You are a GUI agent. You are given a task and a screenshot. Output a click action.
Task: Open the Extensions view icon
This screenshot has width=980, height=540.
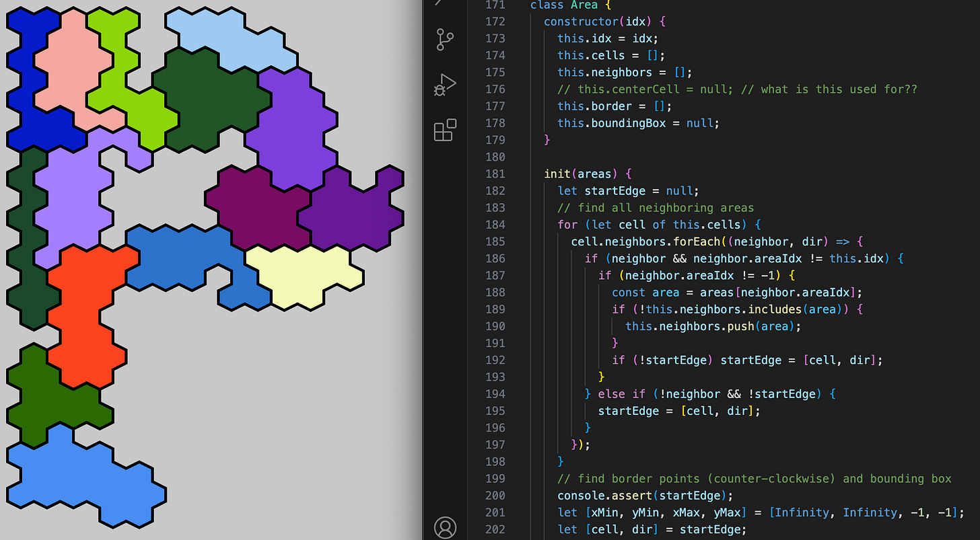(x=445, y=130)
